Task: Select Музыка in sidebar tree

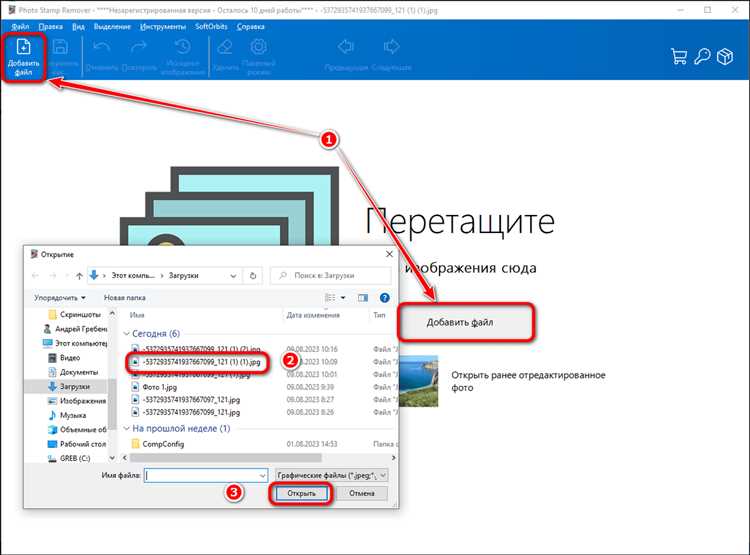Action: pos(67,415)
